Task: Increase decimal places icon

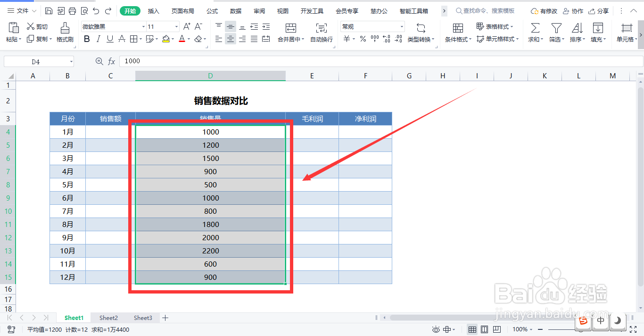Action: coord(386,39)
